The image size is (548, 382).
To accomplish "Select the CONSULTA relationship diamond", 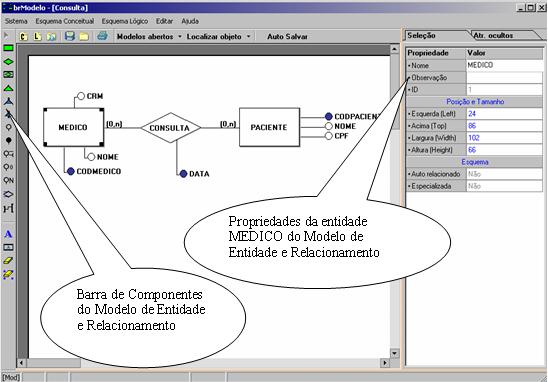I will [170, 128].
